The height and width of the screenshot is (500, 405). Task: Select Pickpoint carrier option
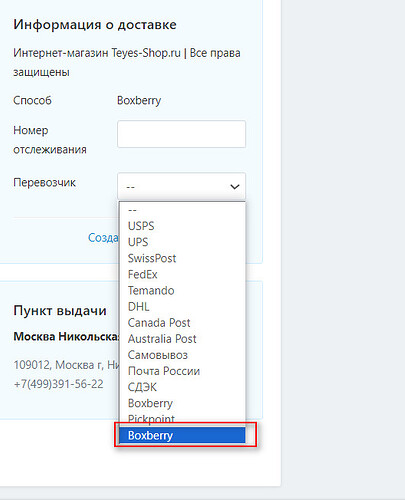(182, 419)
